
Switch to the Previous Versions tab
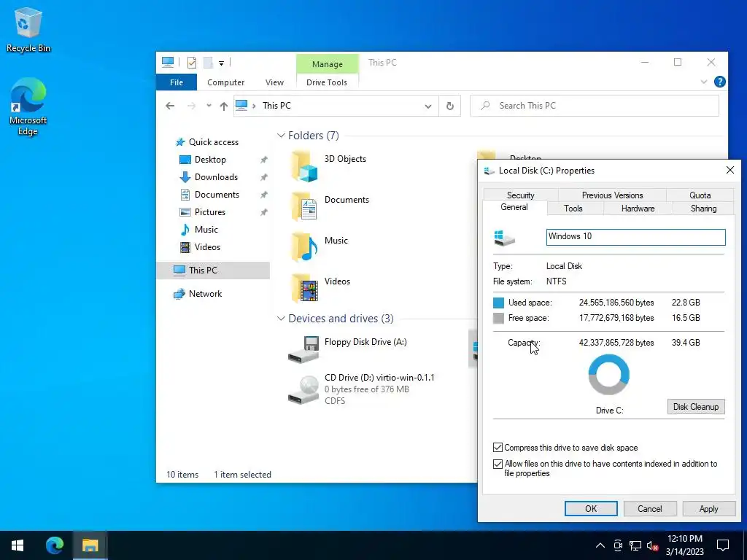(x=612, y=195)
